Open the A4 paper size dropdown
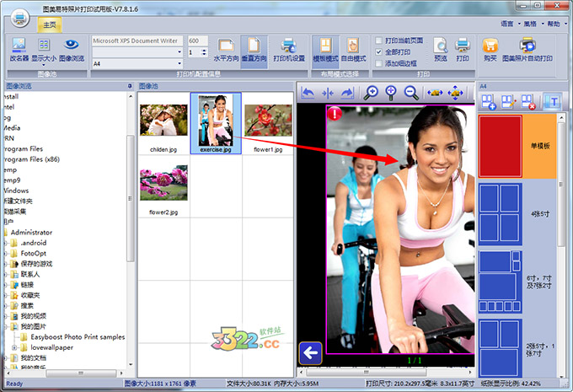 click(x=179, y=63)
